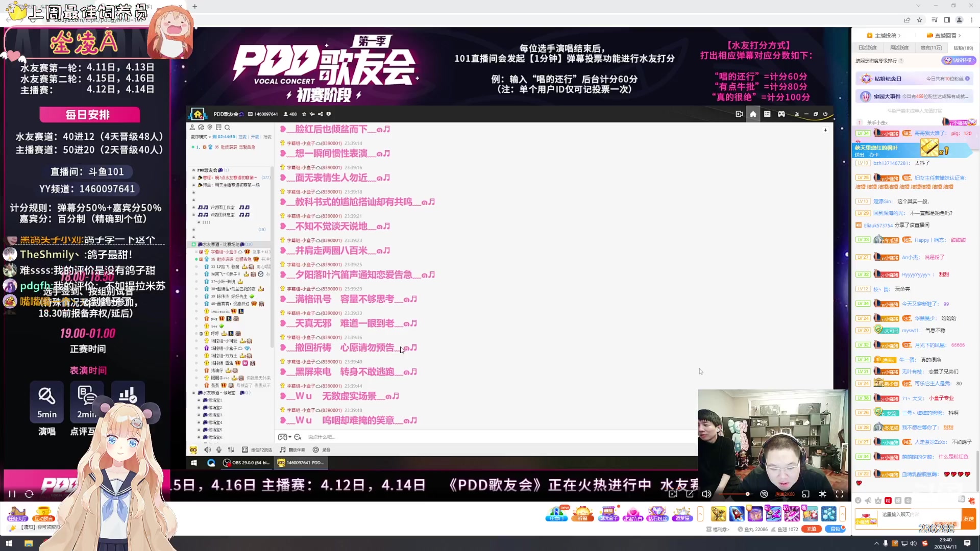
Task: Switch to the 贵宾(11万) tab
Action: [931, 47]
